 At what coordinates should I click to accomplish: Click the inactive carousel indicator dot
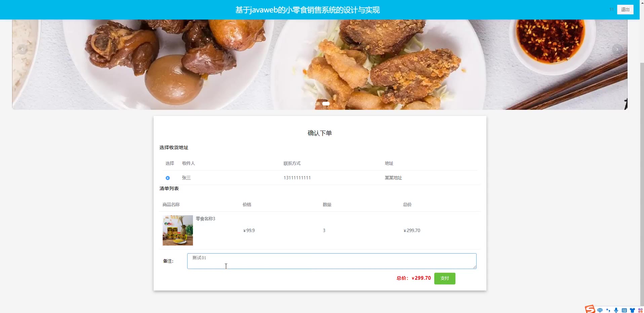[x=318, y=104]
